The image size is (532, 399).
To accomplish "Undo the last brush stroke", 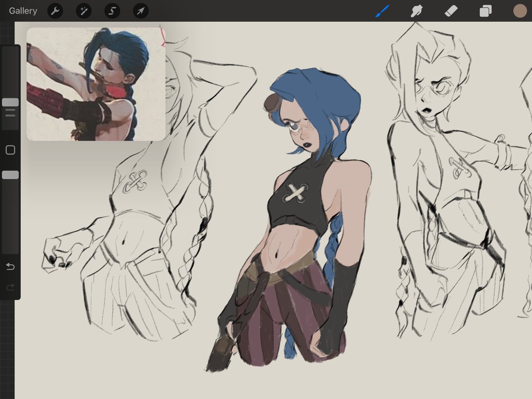I will 10,266.
